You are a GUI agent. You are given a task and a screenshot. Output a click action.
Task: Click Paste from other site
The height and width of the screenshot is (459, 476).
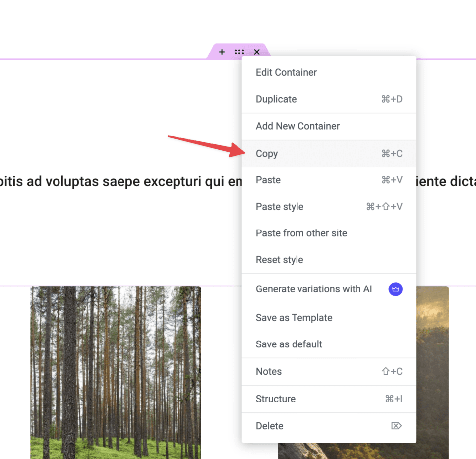(301, 233)
